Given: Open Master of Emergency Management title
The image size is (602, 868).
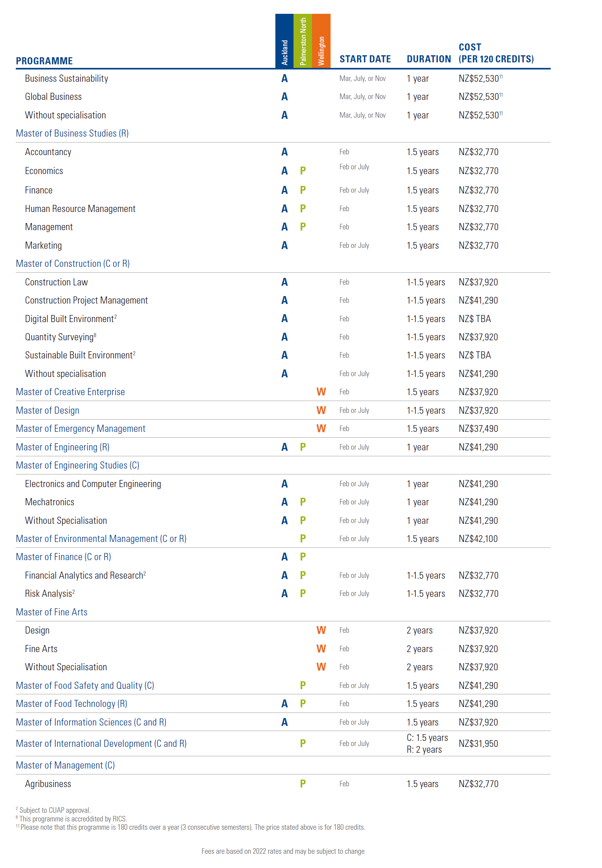Looking at the screenshot, I should pyautogui.click(x=80, y=429).
